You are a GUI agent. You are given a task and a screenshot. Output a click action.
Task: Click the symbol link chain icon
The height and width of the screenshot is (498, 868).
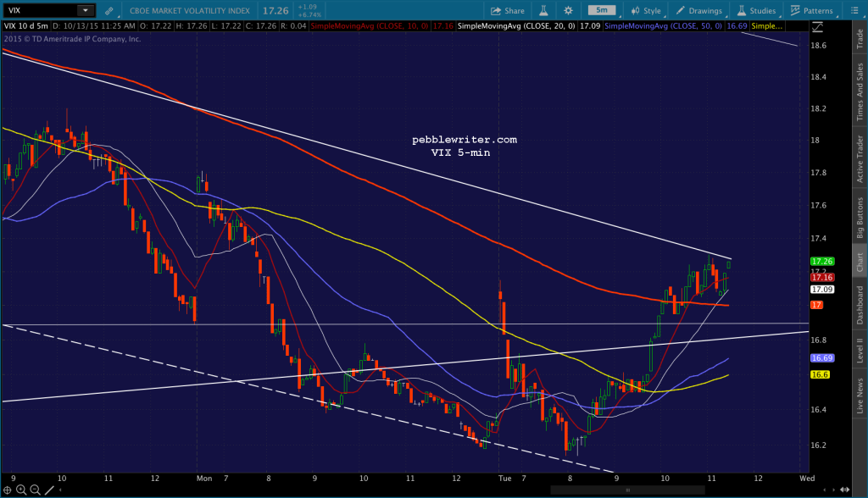(109, 10)
